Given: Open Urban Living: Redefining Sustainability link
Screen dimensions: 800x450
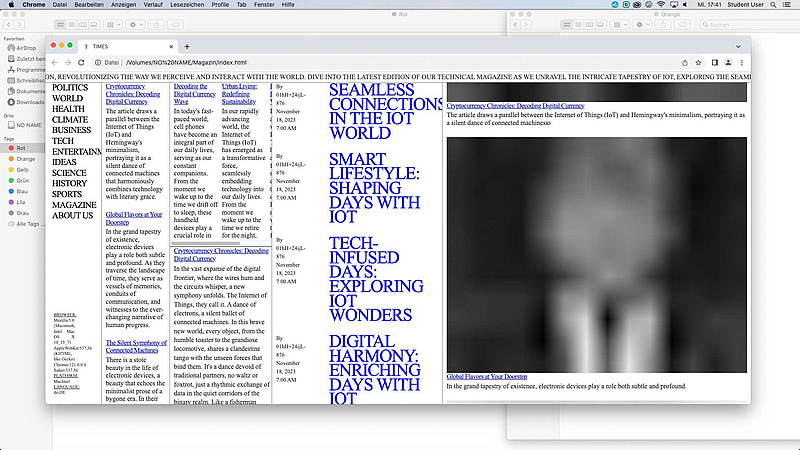Looking at the screenshot, I should (239, 94).
